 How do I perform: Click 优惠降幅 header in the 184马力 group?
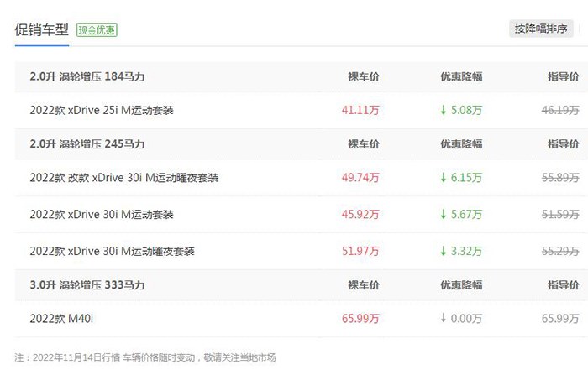pos(461,77)
